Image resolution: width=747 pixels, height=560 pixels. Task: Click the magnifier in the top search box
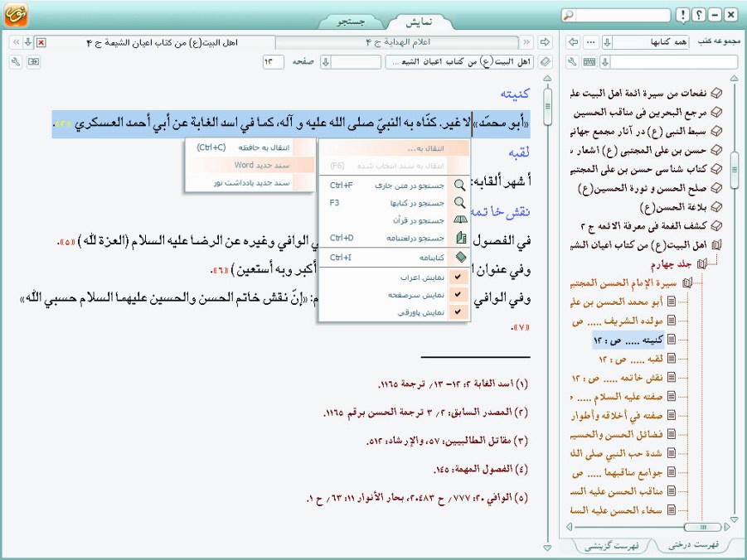pos(568,15)
